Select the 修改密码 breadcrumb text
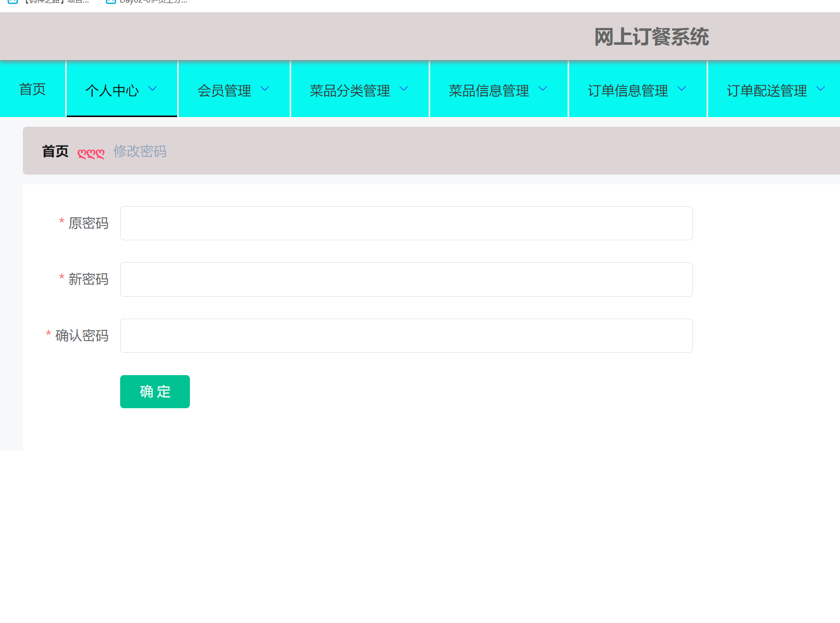 click(140, 151)
